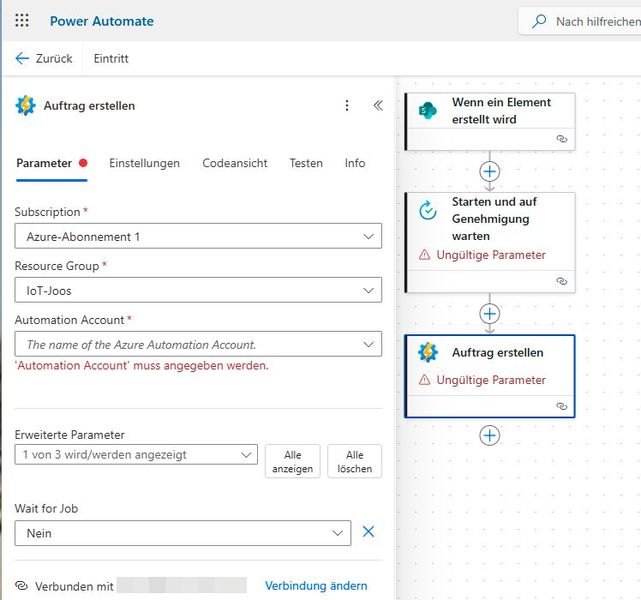This screenshot has width=641, height=600.
Task: Switch to the Codeansicht tab
Action: (235, 163)
